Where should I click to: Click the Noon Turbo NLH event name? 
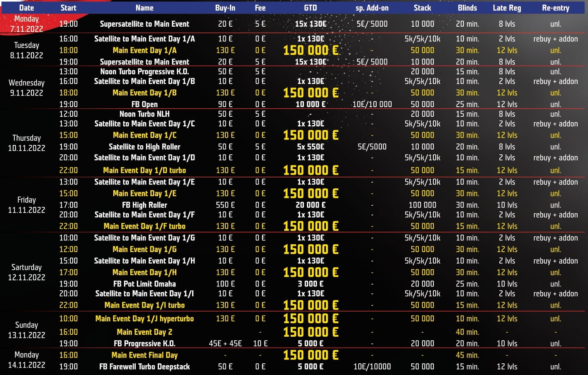point(144,114)
